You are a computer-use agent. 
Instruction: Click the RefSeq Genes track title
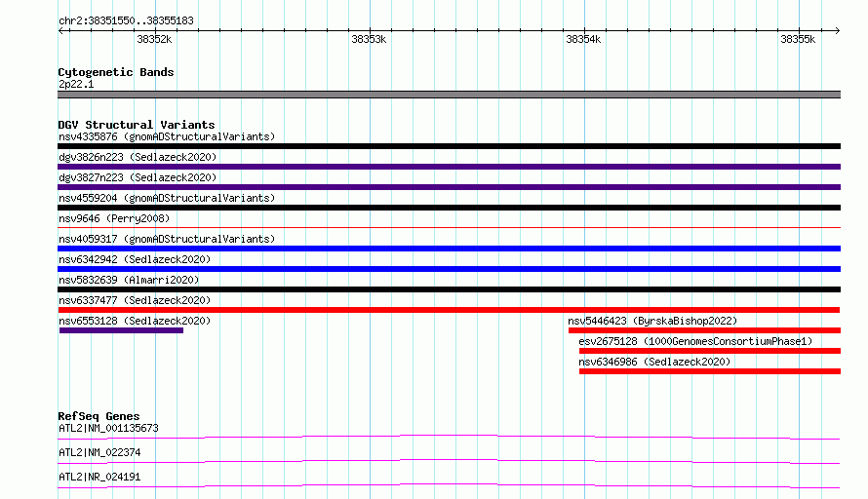(99, 416)
